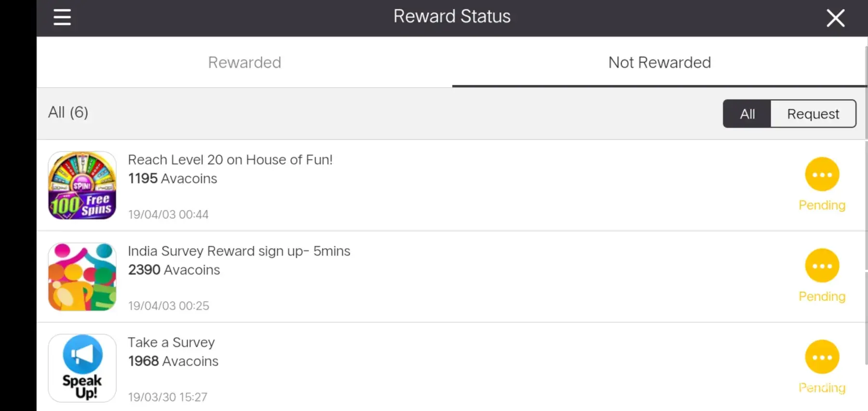868x411 pixels.
Task: Click the Pending label for India Survey
Action: pos(822,297)
